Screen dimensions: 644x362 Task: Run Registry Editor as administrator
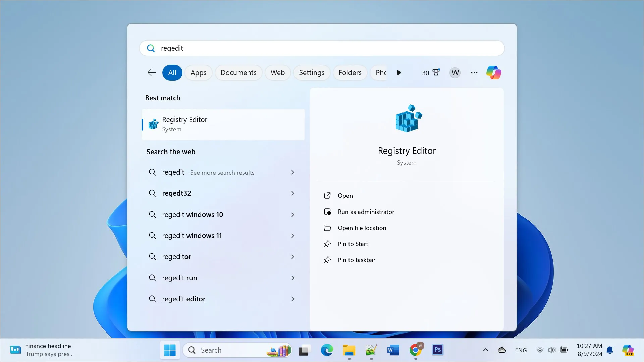tap(366, 212)
